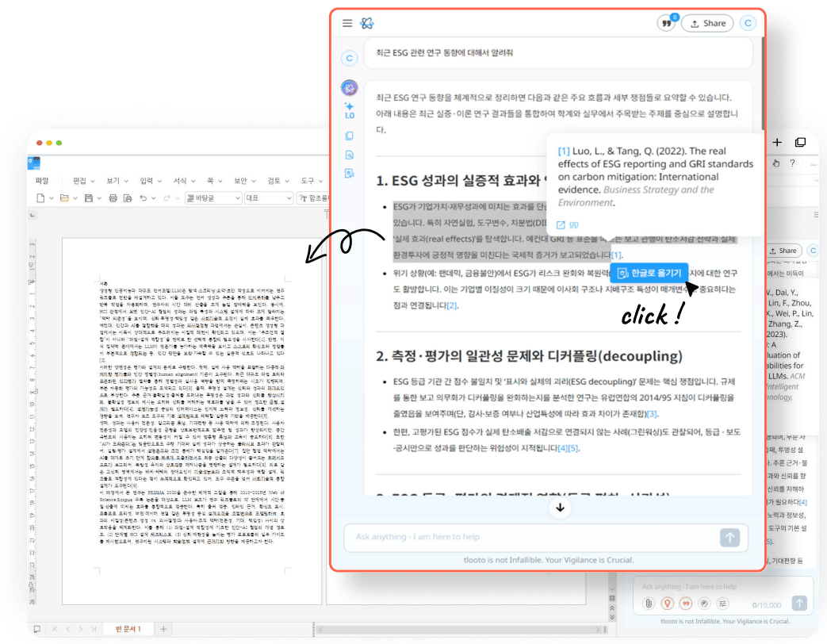Add a new document tab with plus

coord(163,629)
